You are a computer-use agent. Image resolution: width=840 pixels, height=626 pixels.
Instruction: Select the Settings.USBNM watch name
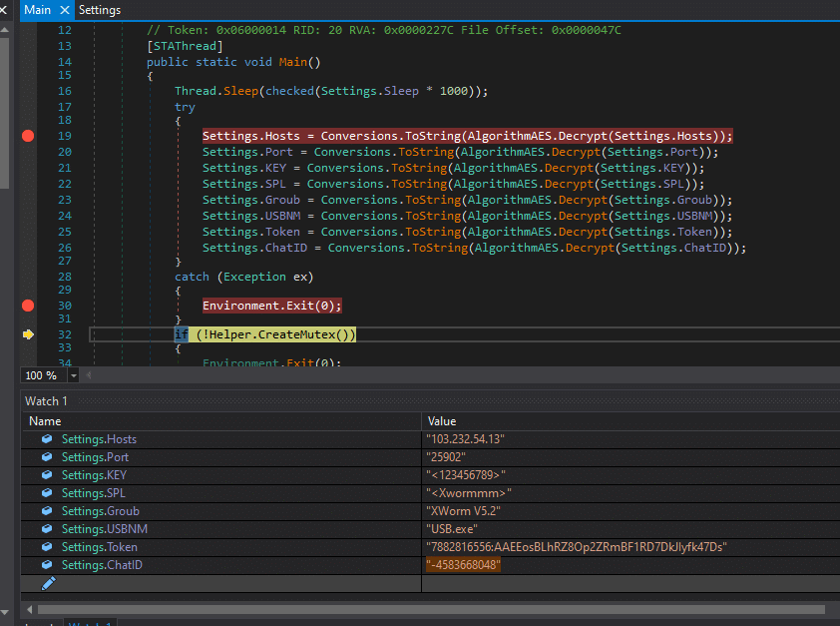pyautogui.click(x=105, y=529)
